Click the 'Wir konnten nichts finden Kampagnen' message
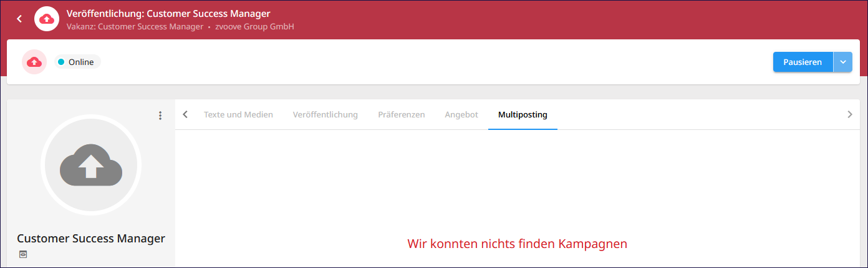 [518, 243]
